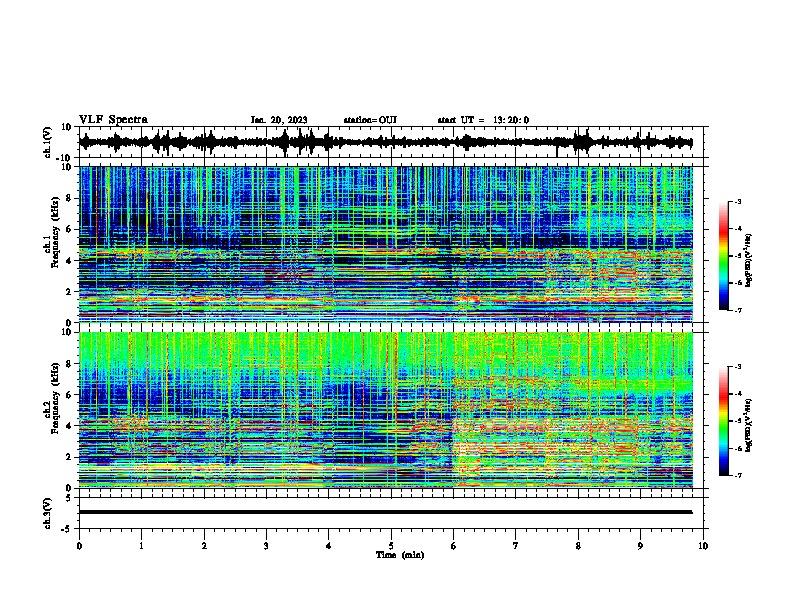Click the time axis tick label "7"
The height and width of the screenshot is (612, 792).
click(x=516, y=546)
